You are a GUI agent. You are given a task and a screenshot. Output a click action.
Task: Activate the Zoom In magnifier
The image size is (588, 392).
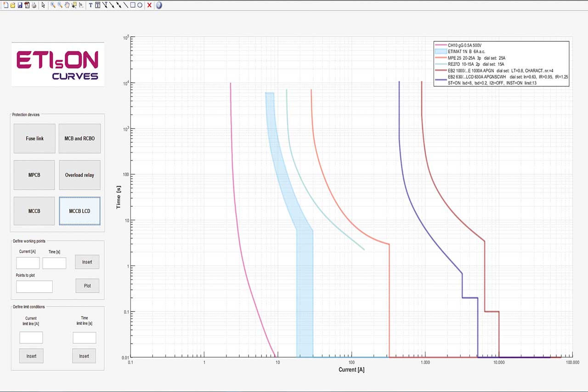point(53,5)
